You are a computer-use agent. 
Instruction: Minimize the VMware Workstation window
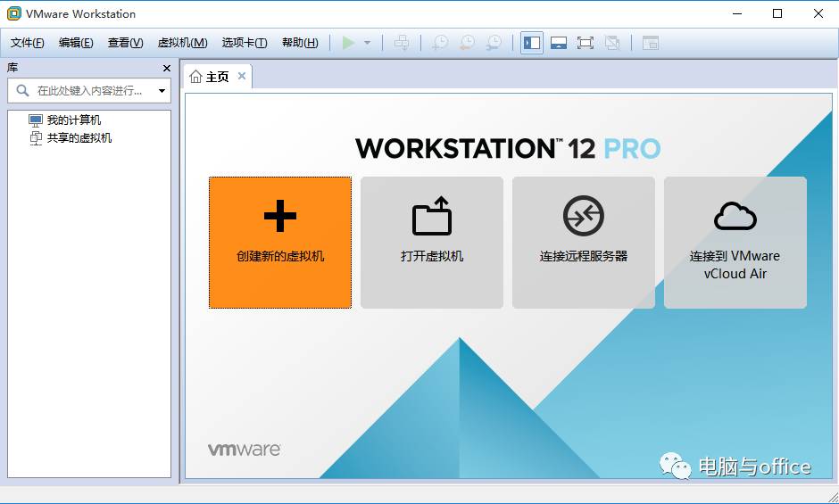pos(737,14)
